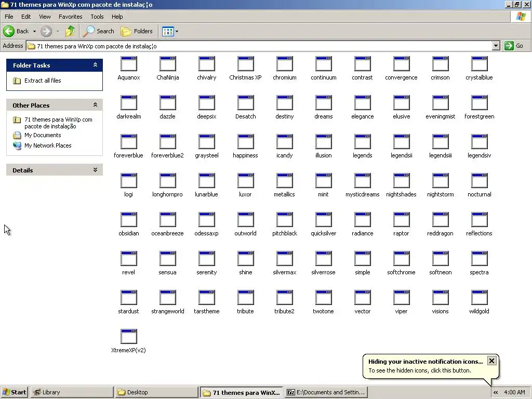
Task: Open the File menu
Action: [9, 17]
